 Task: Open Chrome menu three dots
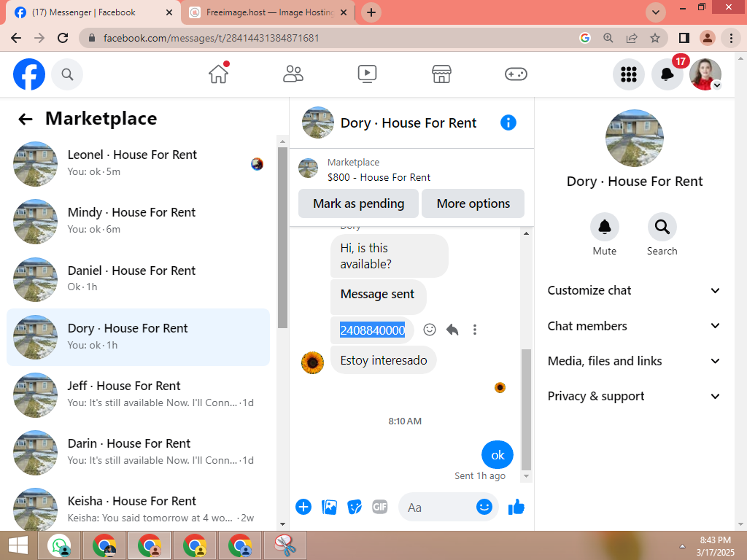click(731, 38)
